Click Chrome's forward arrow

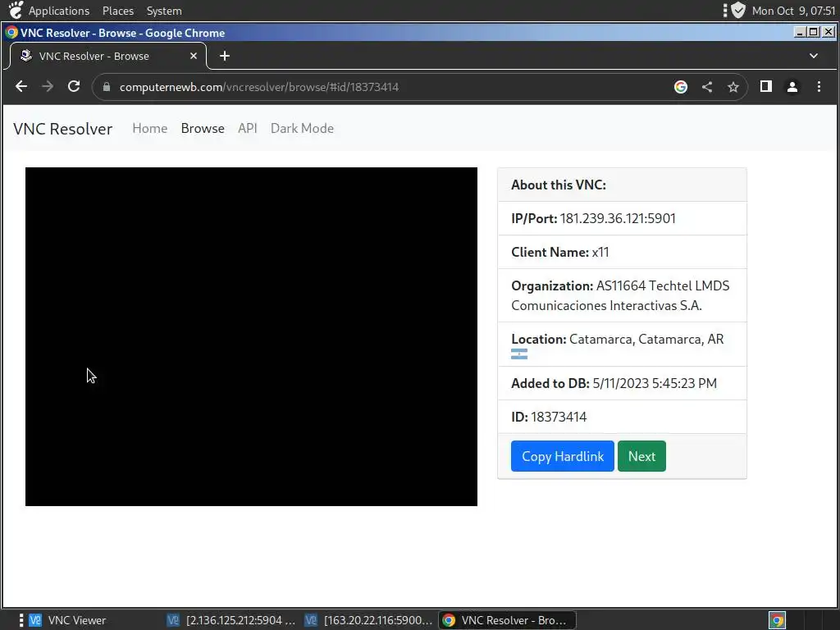pyautogui.click(x=48, y=86)
